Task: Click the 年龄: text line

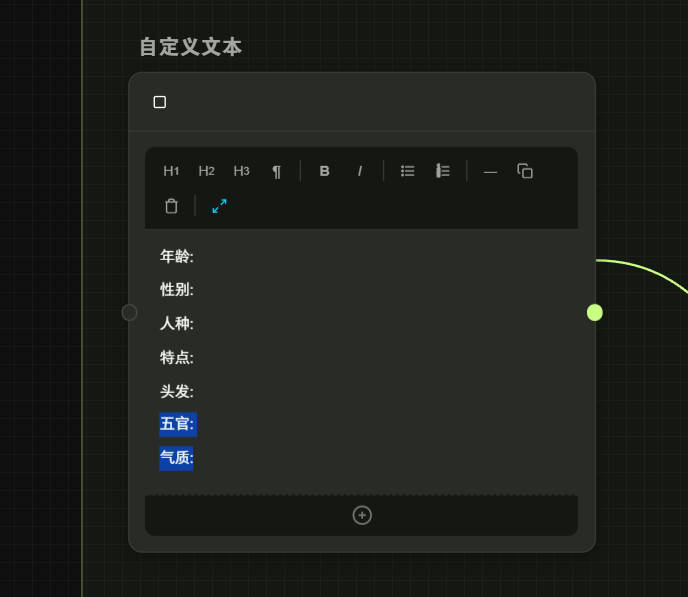Action: [x=177, y=256]
